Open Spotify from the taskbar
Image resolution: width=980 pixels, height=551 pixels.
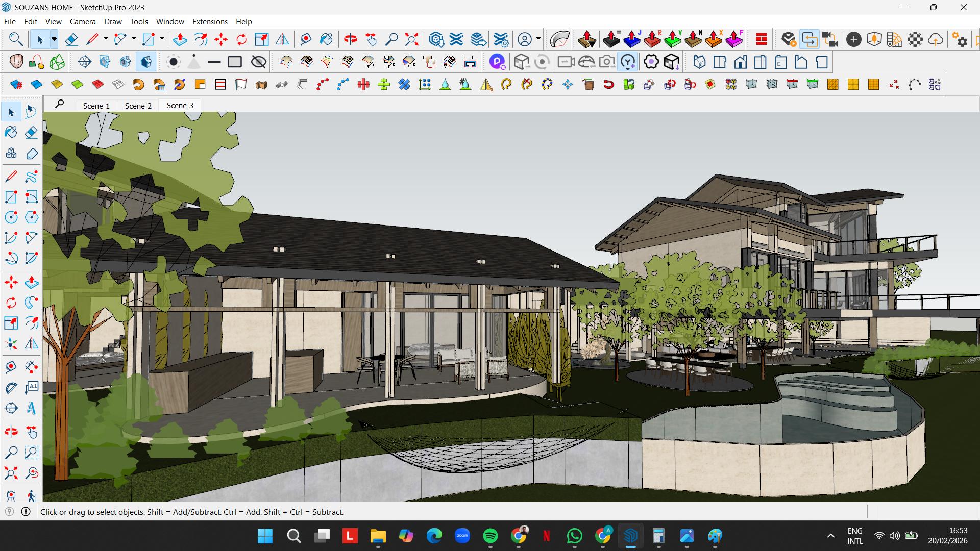click(x=490, y=536)
